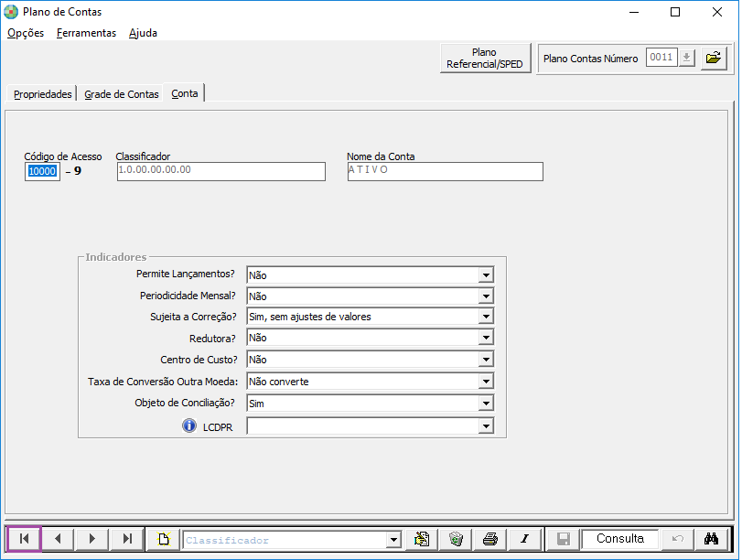Go to the previous record

(x=58, y=539)
